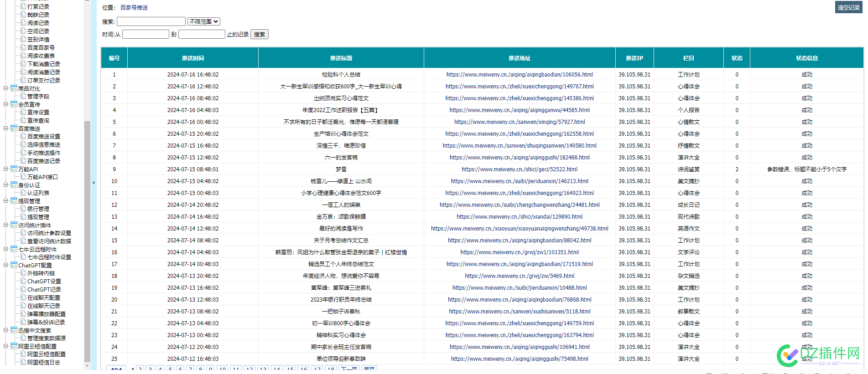Click the page icon beside 认证列表
This screenshot has height=374, width=868.
[x=23, y=193]
